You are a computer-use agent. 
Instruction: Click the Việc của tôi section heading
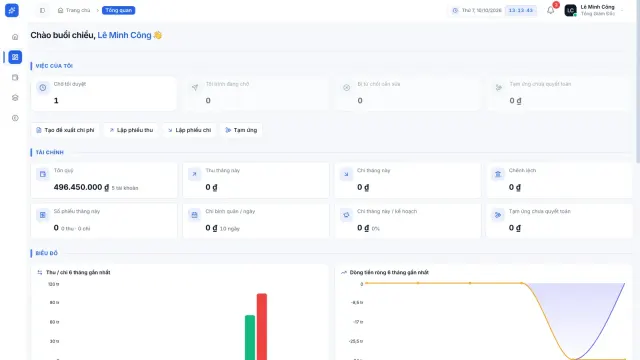(x=54, y=66)
